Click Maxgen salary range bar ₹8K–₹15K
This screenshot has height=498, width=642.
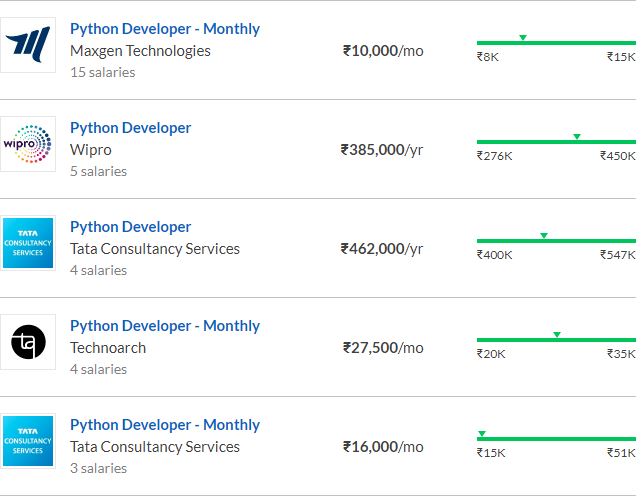556,43
